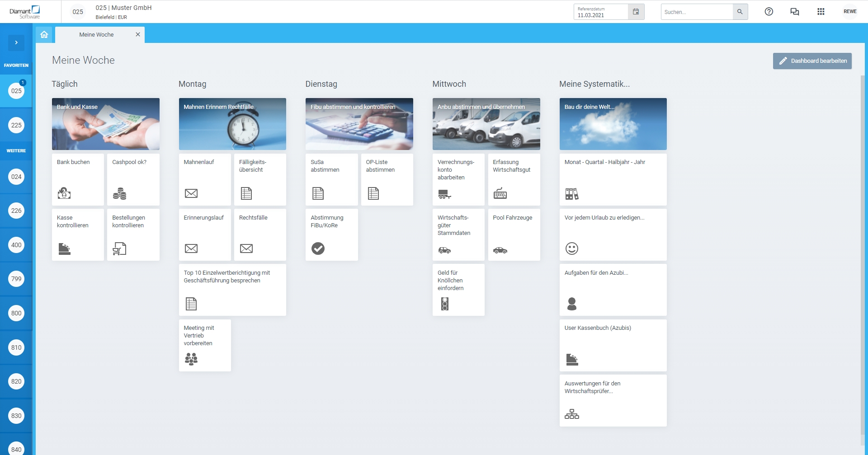Select company 225 in favorites sidebar
Screen dimensions: 868x455
(x=16, y=125)
